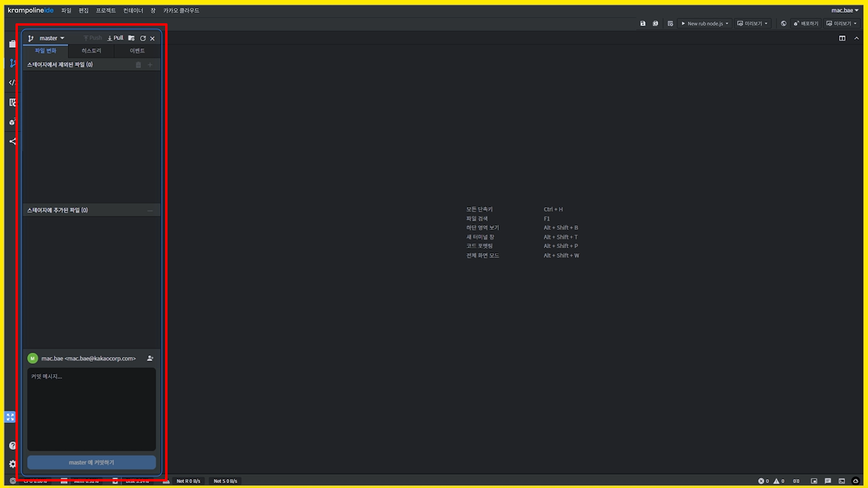Open the 카카오 클라우드 menu
Screen dimensions: 868x488
[181, 10]
